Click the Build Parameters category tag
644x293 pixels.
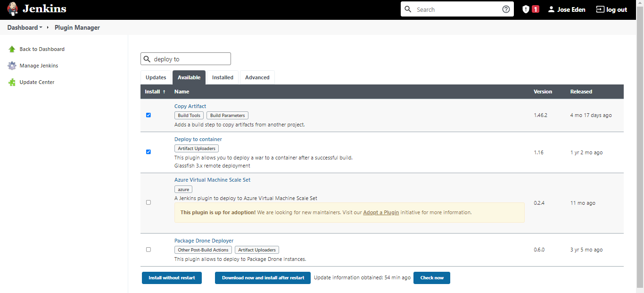[227, 116]
